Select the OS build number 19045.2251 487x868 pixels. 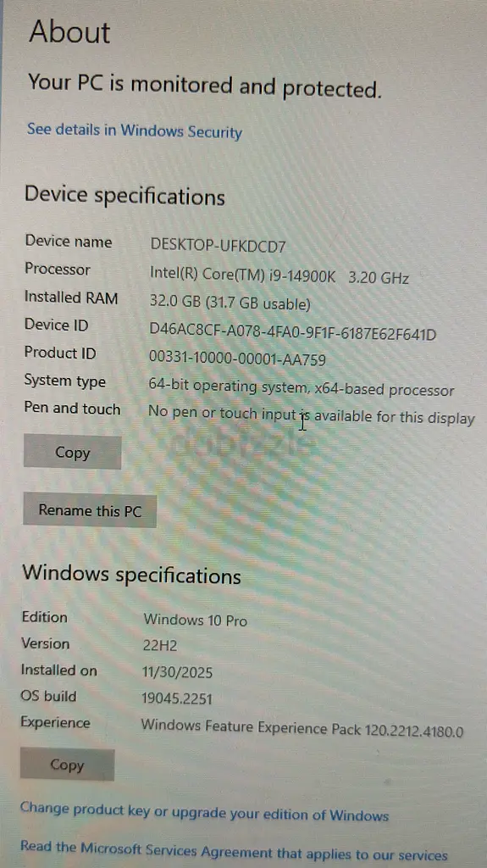(176, 698)
